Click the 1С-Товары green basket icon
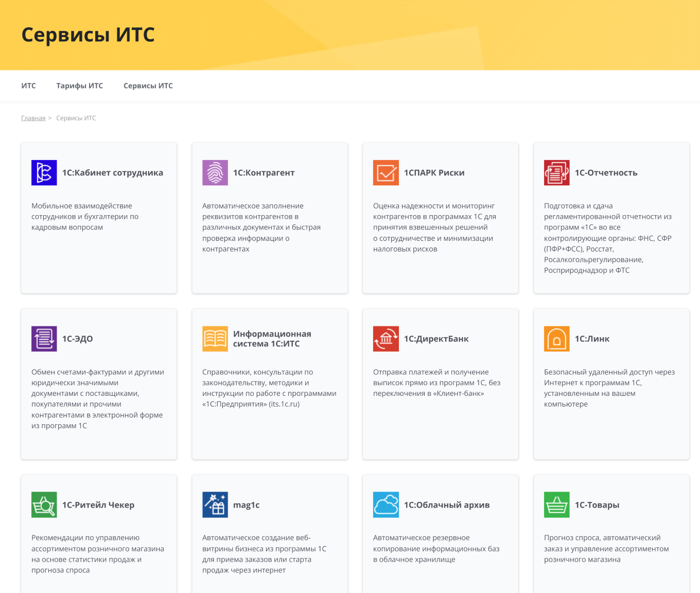Viewport: 700px width, 593px height. coord(557,504)
